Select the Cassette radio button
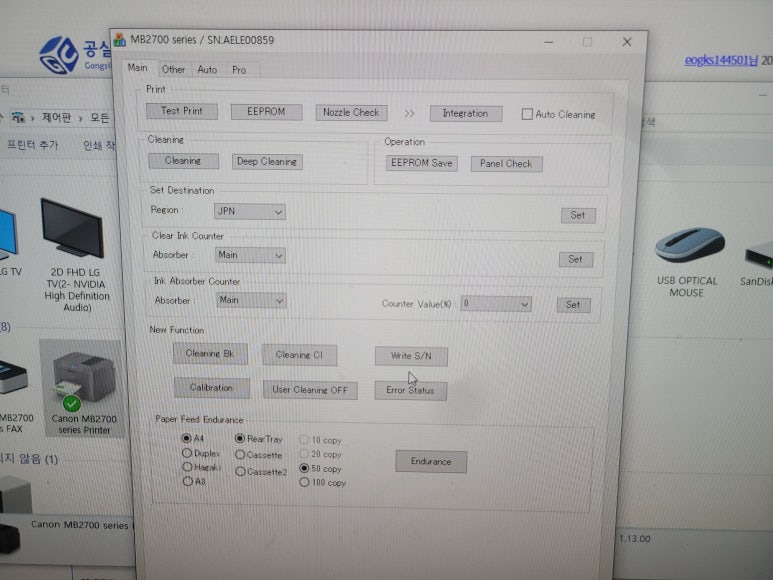This screenshot has height=580, width=773. point(240,454)
